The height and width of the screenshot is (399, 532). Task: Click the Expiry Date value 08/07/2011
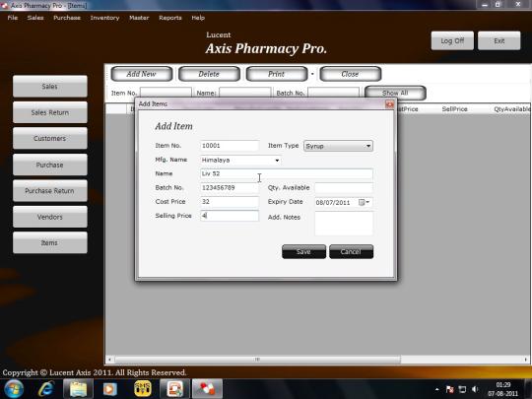point(333,203)
